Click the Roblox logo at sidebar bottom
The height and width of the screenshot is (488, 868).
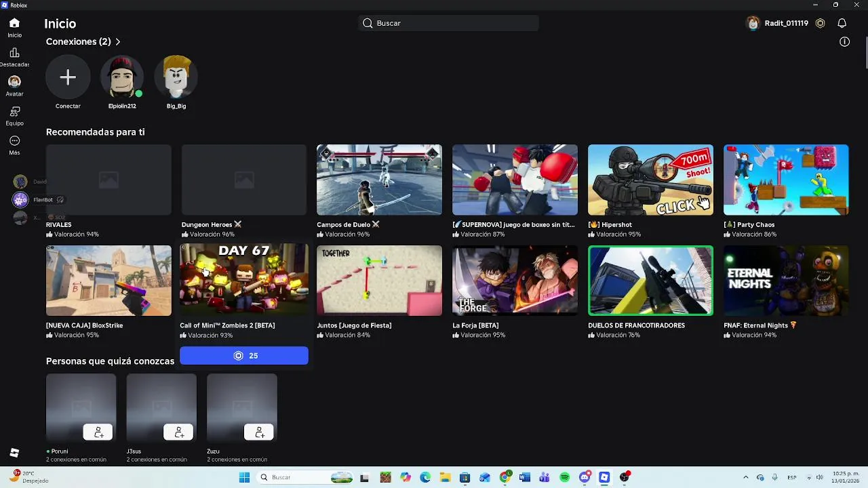pos(14,453)
